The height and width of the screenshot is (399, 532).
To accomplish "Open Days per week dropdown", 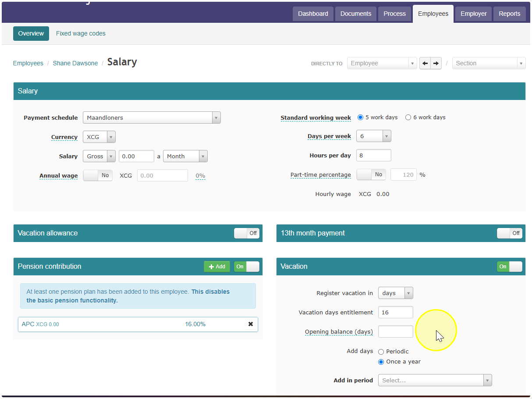I will coord(374,136).
